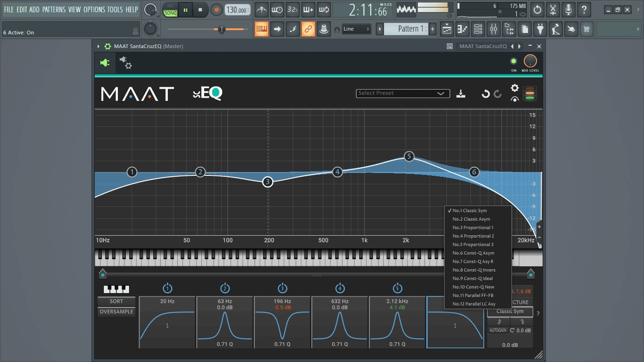Open the Select Preset dropdown
The width and height of the screenshot is (644, 362).
[x=403, y=93]
